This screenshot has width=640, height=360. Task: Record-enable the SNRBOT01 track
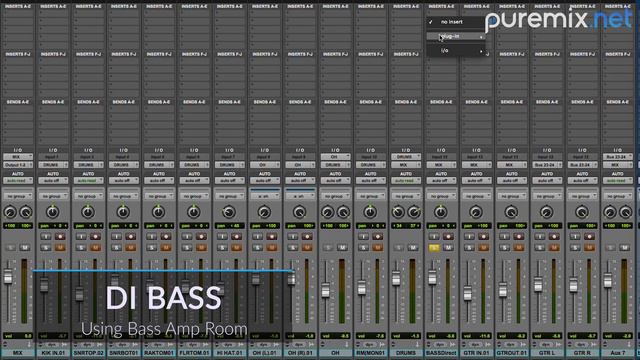point(131,236)
